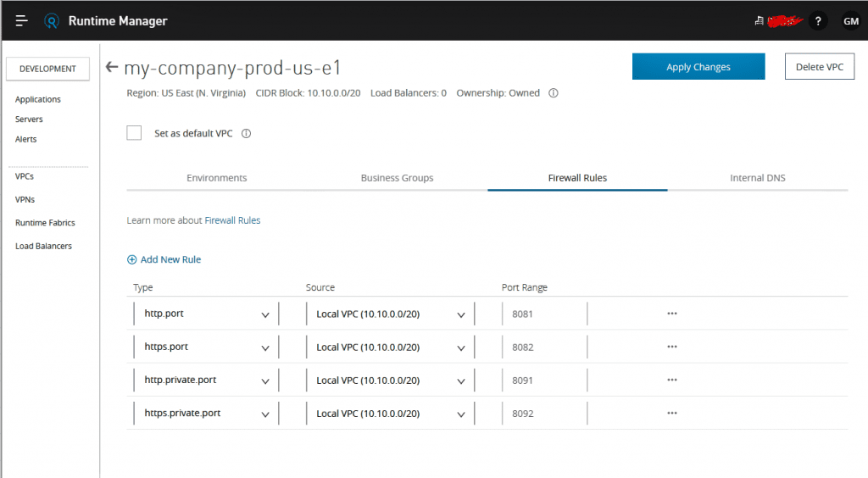This screenshot has width=868, height=478.
Task: Open VPCs in the sidebar
Action: pos(25,176)
